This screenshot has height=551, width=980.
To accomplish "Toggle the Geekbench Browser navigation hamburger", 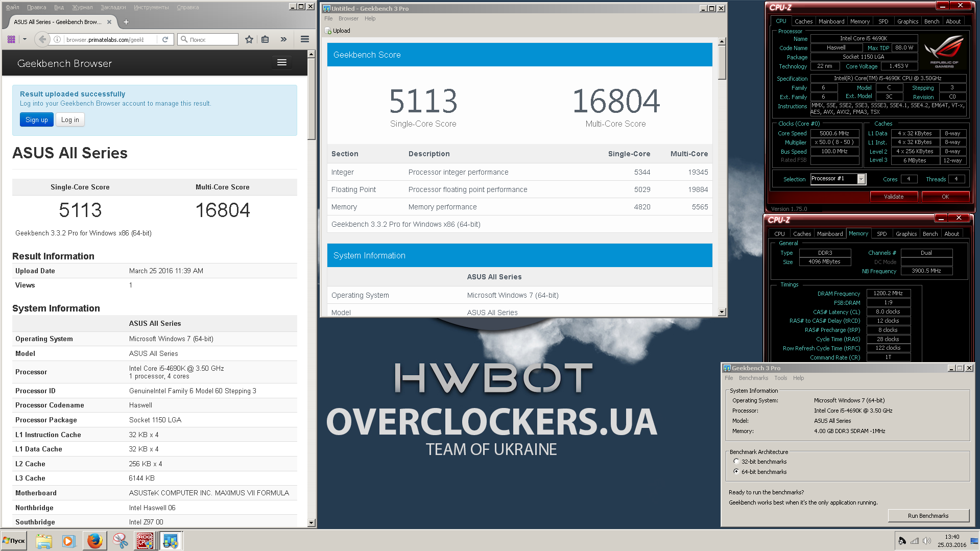I will click(281, 62).
